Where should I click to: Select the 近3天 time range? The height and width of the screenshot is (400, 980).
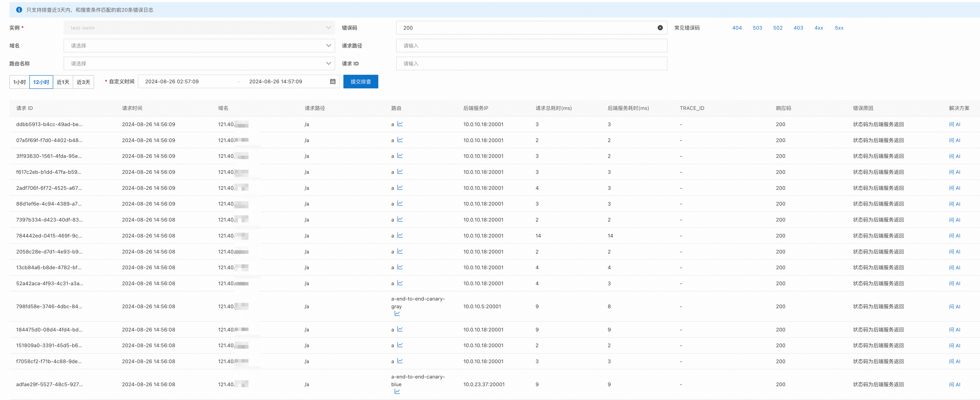pos(83,82)
